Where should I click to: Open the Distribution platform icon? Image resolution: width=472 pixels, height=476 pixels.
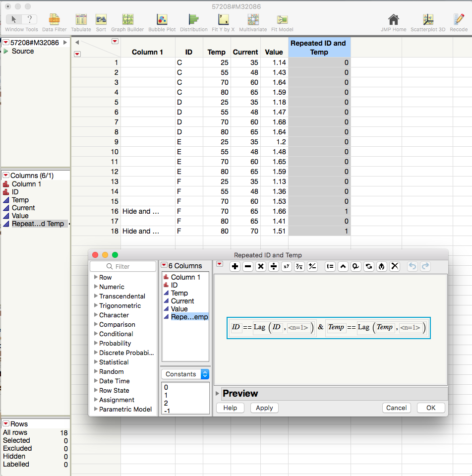(x=193, y=20)
